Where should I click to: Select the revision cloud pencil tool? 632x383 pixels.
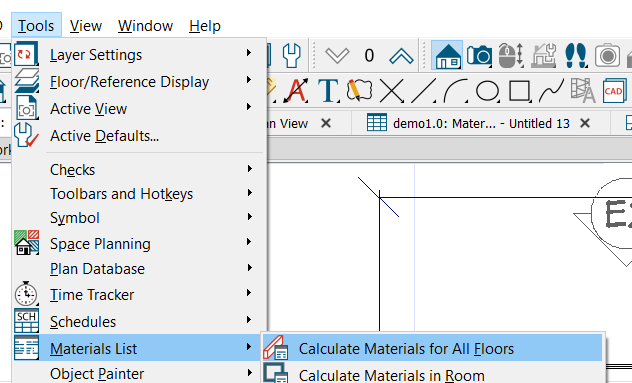tap(360, 90)
